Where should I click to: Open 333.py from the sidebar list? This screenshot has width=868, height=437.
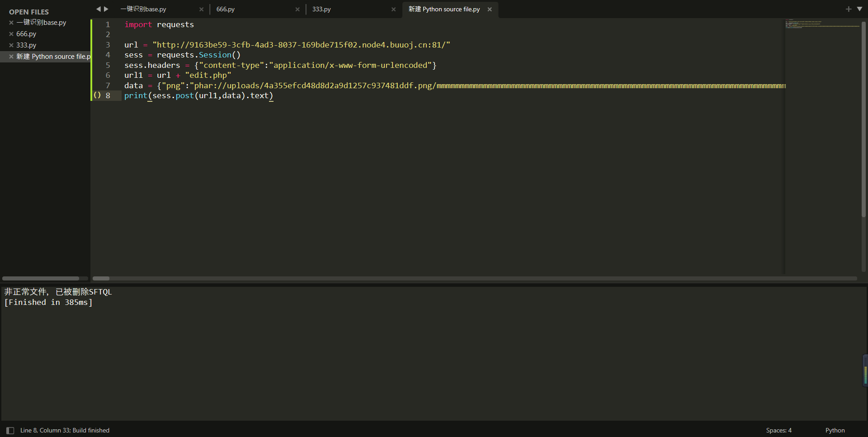(26, 45)
